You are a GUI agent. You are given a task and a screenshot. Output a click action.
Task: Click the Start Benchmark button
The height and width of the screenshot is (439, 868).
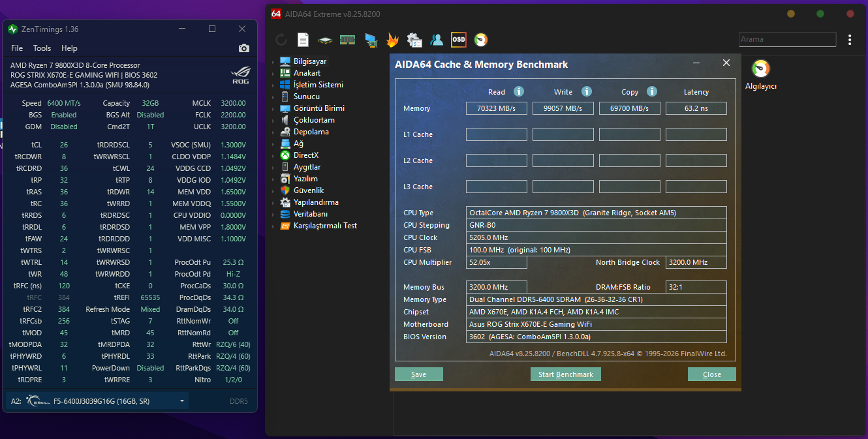(566, 374)
